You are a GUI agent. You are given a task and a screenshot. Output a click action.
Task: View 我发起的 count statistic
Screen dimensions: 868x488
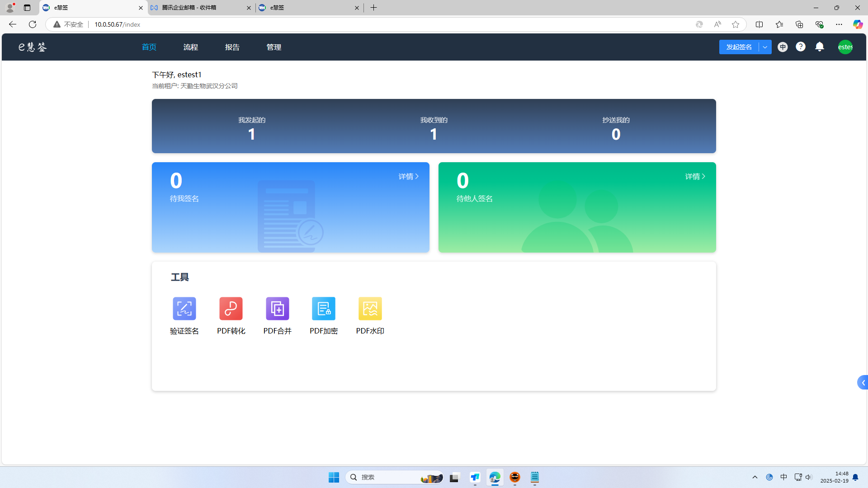click(x=252, y=128)
